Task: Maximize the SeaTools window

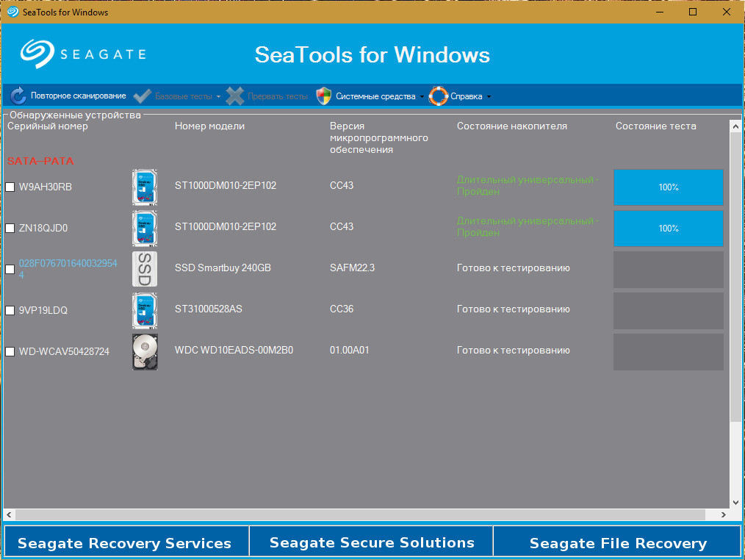Action: [x=693, y=12]
